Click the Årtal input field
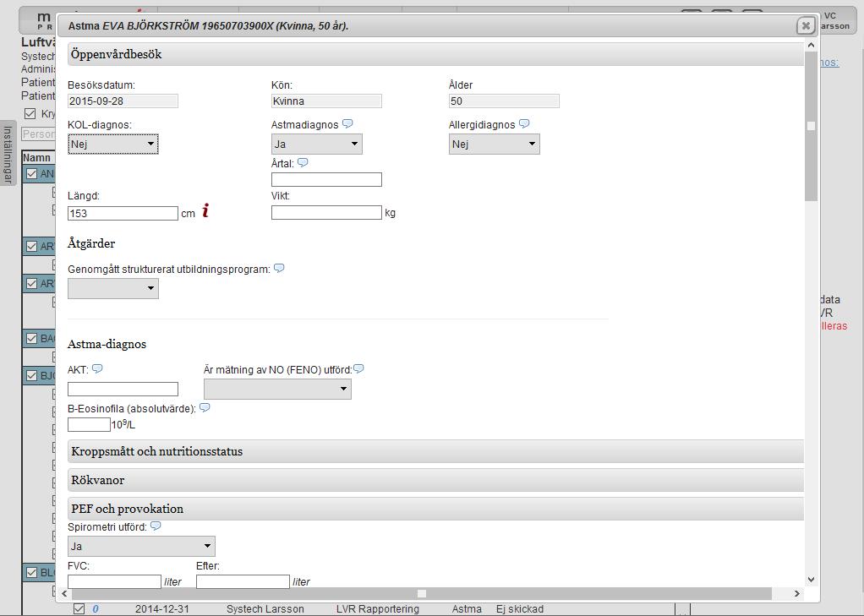864x616 pixels. (x=326, y=179)
